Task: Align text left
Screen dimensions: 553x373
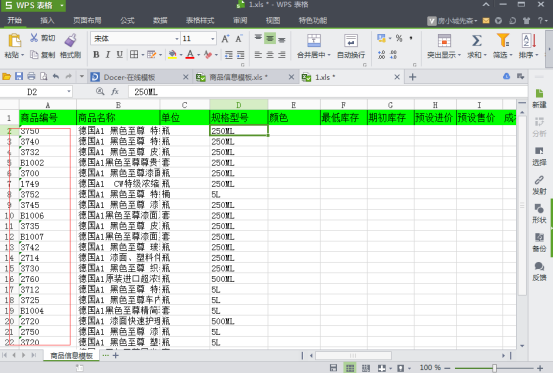Action: (258, 55)
